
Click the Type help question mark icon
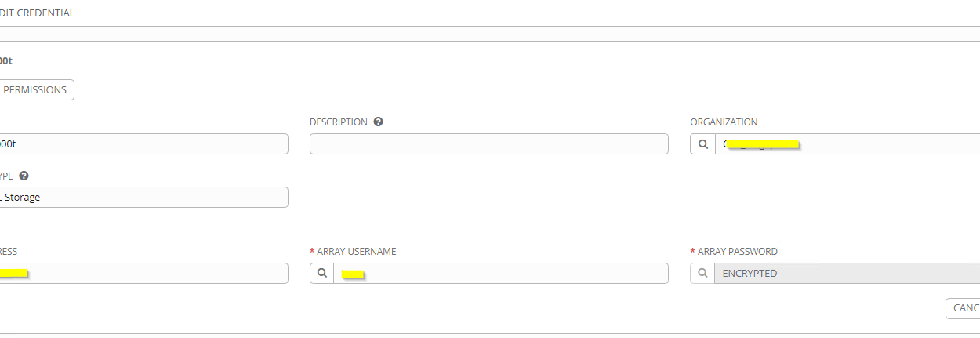coord(24,176)
